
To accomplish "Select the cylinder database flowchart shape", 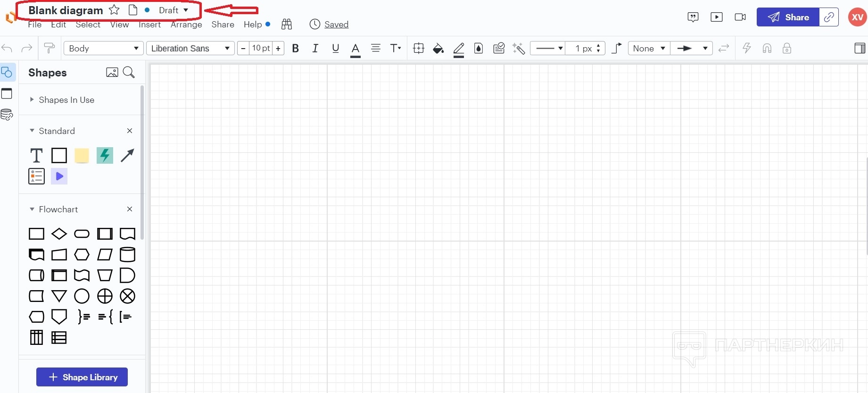I will point(127,254).
